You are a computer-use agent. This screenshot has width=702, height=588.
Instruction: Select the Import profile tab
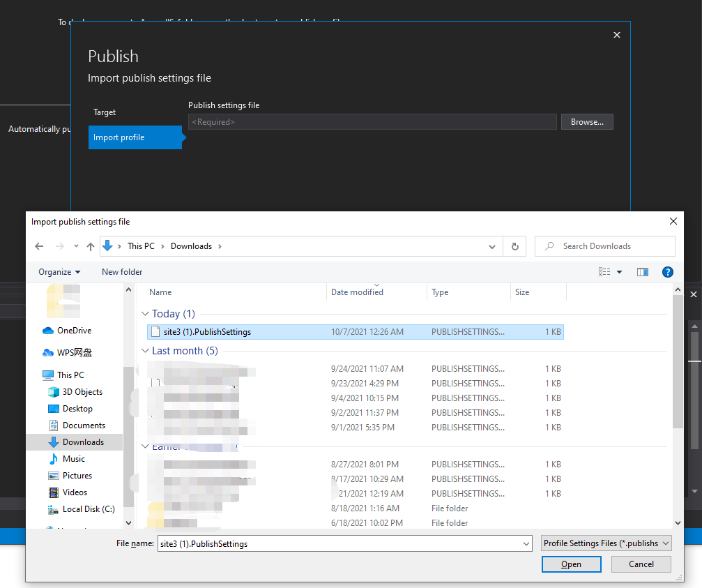pyautogui.click(x=119, y=137)
